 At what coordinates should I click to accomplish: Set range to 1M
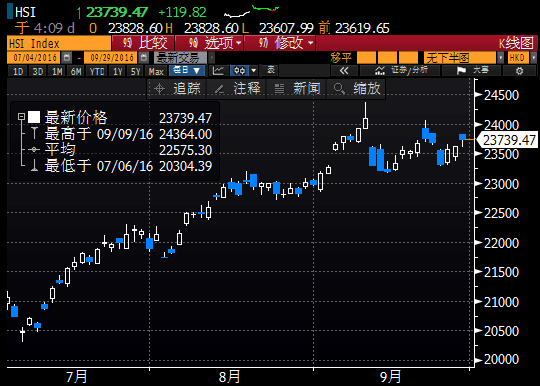pos(57,71)
